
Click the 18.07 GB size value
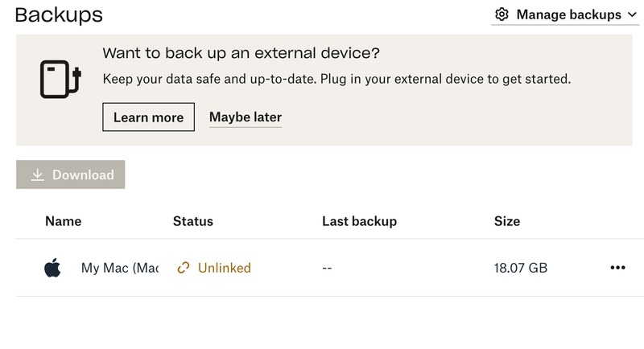pos(520,268)
